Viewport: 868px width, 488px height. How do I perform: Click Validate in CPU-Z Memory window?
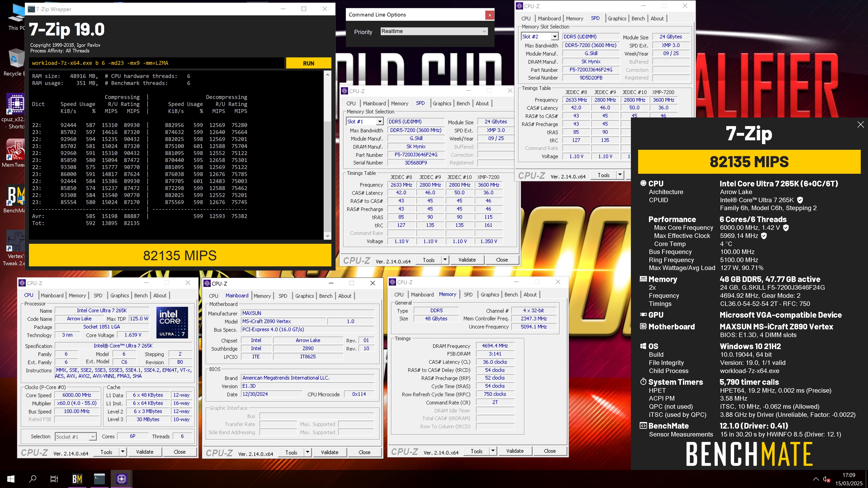click(x=515, y=451)
